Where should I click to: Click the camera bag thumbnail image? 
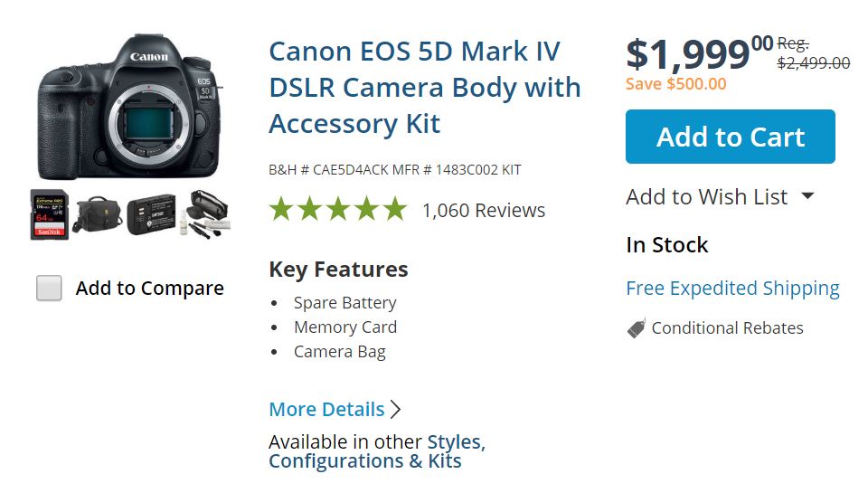click(99, 215)
